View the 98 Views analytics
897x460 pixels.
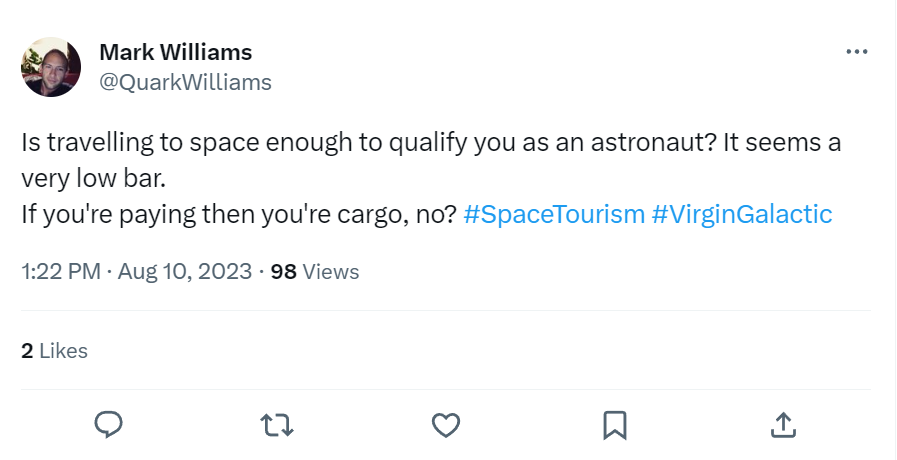[315, 271]
